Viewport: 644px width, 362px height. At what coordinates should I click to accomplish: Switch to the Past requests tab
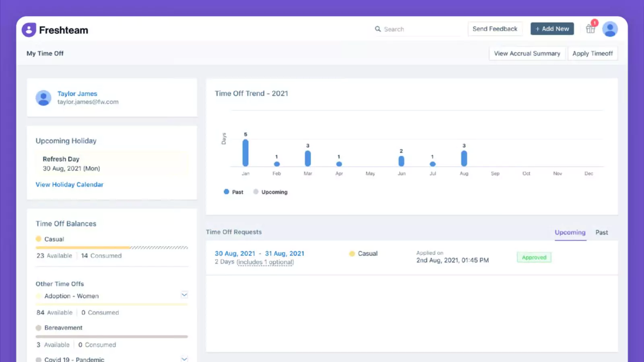(x=602, y=232)
